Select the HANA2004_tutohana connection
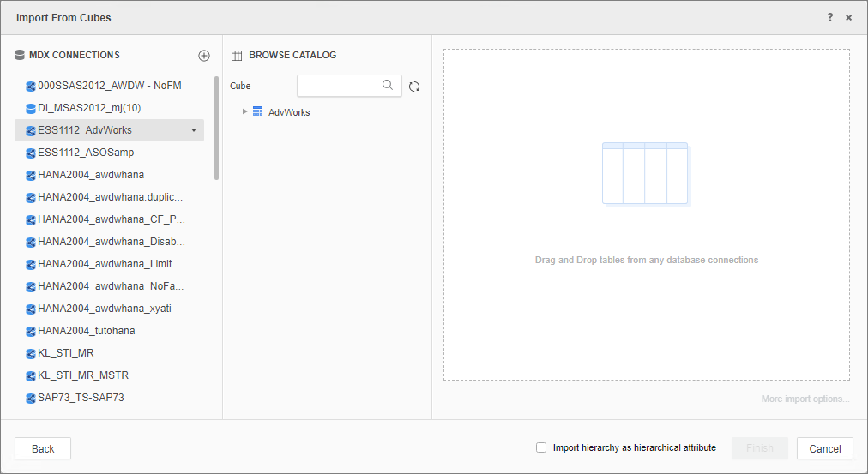 pyautogui.click(x=86, y=331)
